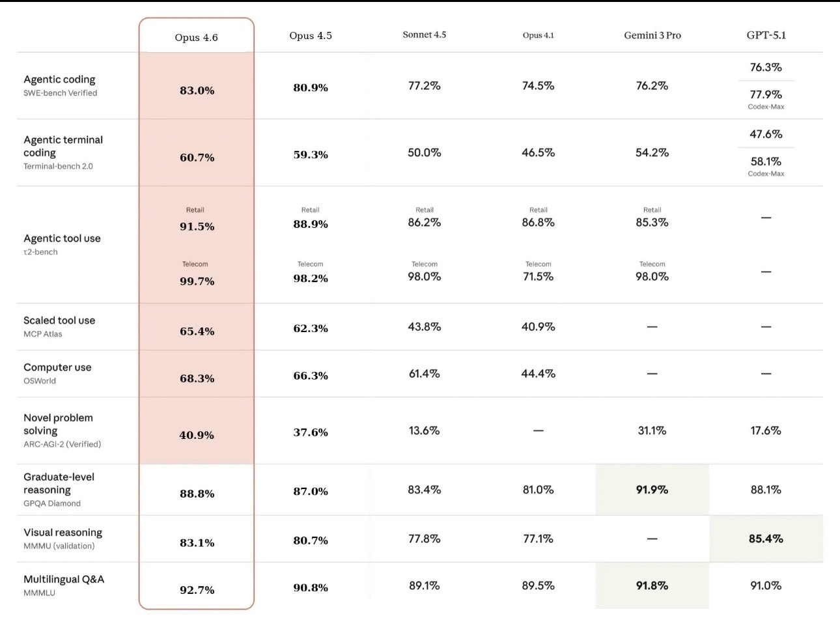Image resolution: width=840 pixels, height=618 pixels.
Task: Click the Agentic coding row label
Action: click(x=59, y=79)
